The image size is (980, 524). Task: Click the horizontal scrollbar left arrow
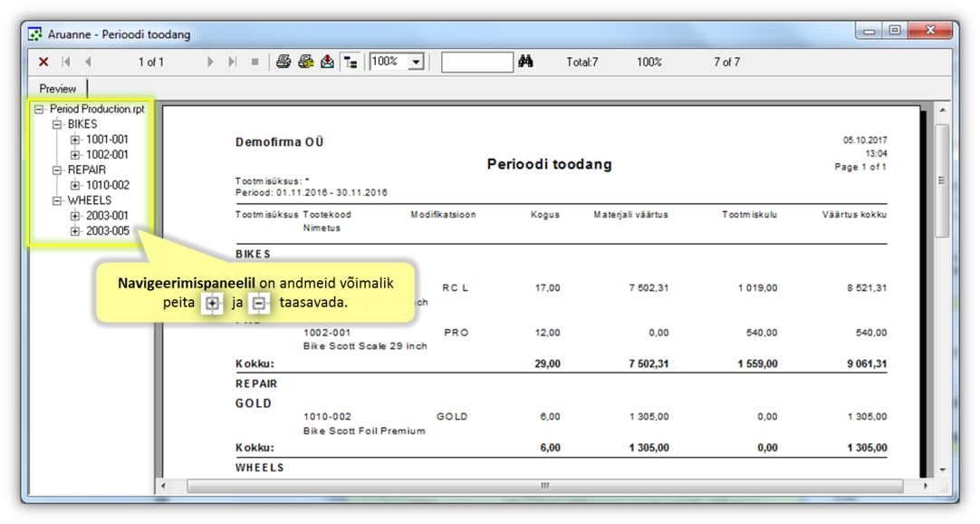pos(163,486)
